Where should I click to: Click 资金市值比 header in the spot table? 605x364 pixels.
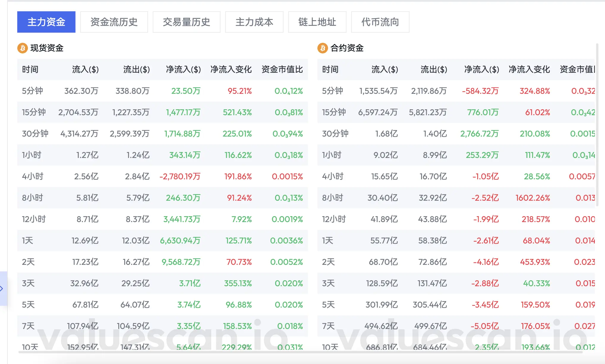(x=282, y=69)
